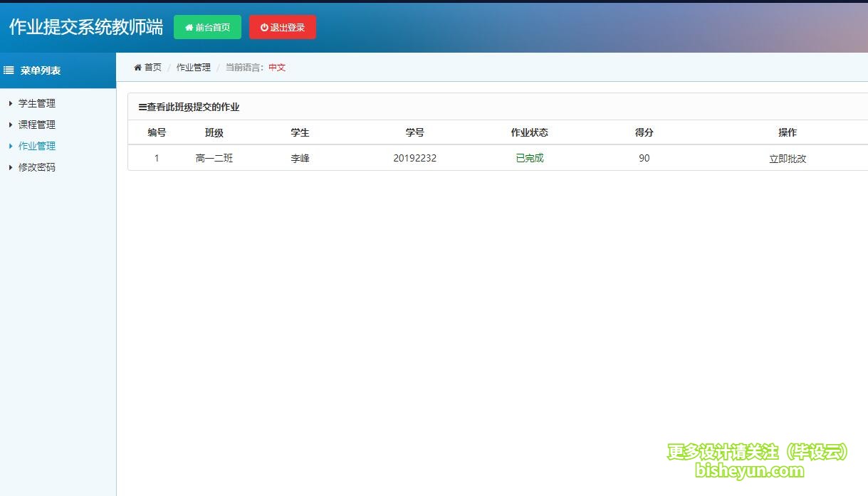Expand 学生管理 arrow in sidebar
868x496 pixels.
[x=11, y=103]
